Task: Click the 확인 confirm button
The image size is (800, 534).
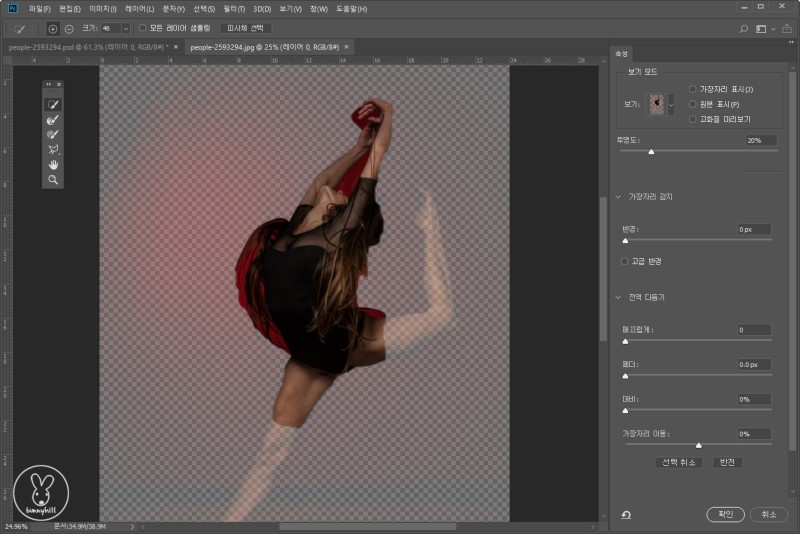Action: pos(725,514)
